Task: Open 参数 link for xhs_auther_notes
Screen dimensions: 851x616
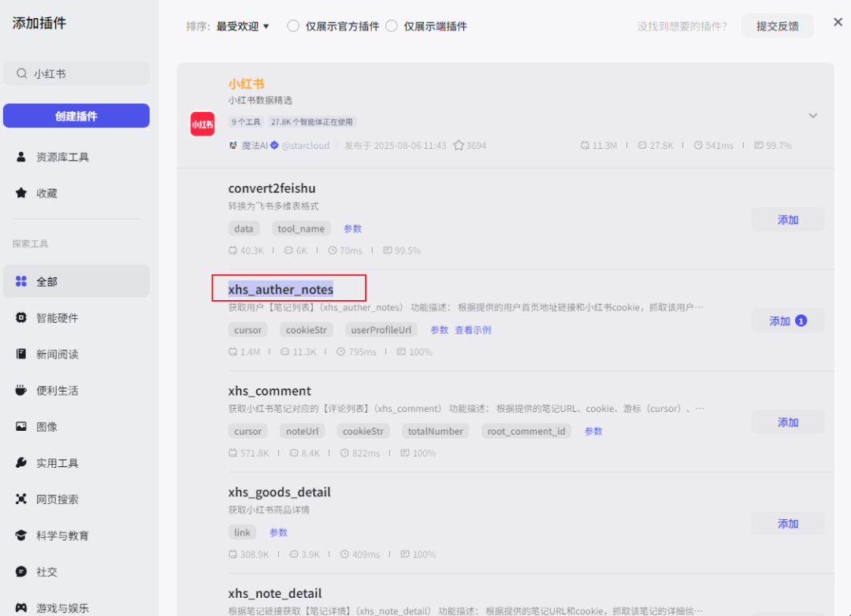Action: point(439,329)
